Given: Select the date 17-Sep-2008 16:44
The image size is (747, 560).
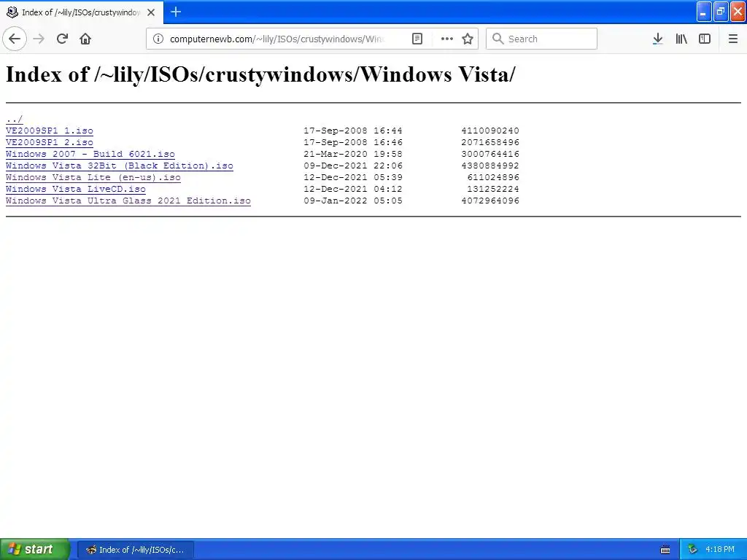Looking at the screenshot, I should [x=353, y=131].
